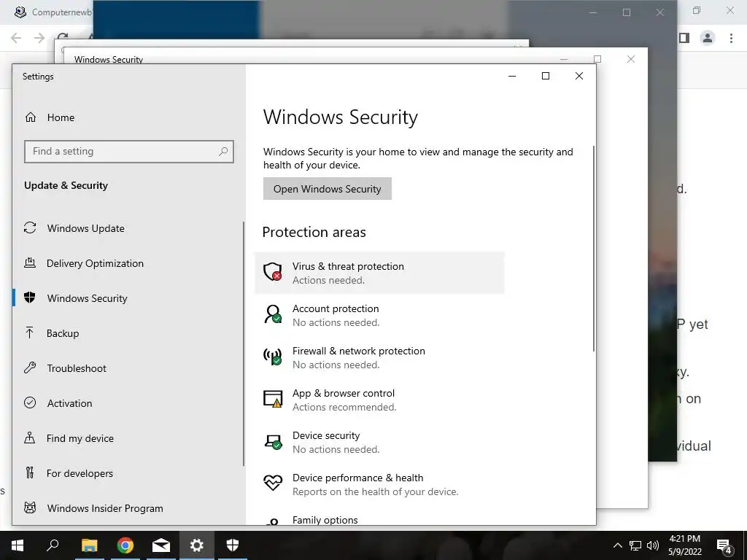Go to Windows Update settings

(128, 228)
